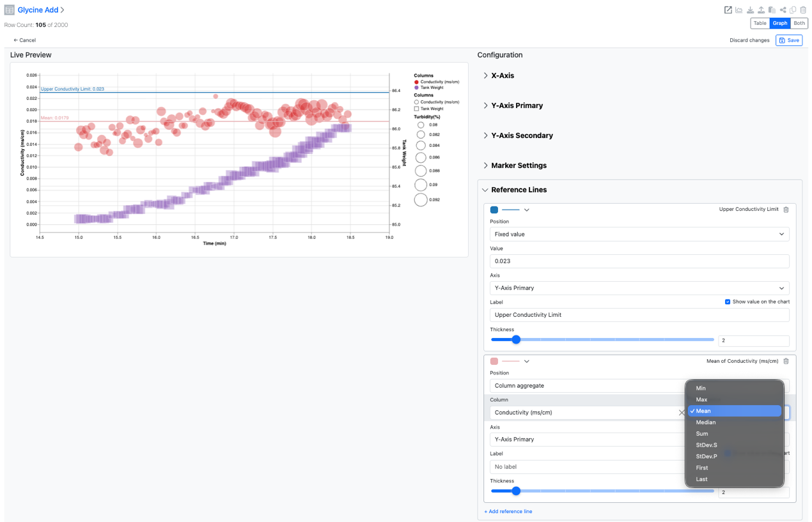This screenshot has height=522, width=812.
Task: Select StDev.S from the aggregate list
Action: pyautogui.click(x=735, y=445)
